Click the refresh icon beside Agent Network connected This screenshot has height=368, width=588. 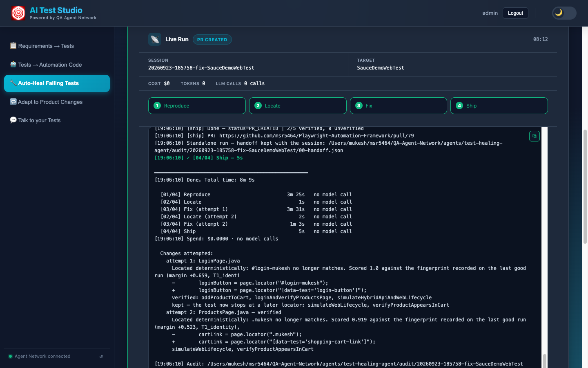101,357
